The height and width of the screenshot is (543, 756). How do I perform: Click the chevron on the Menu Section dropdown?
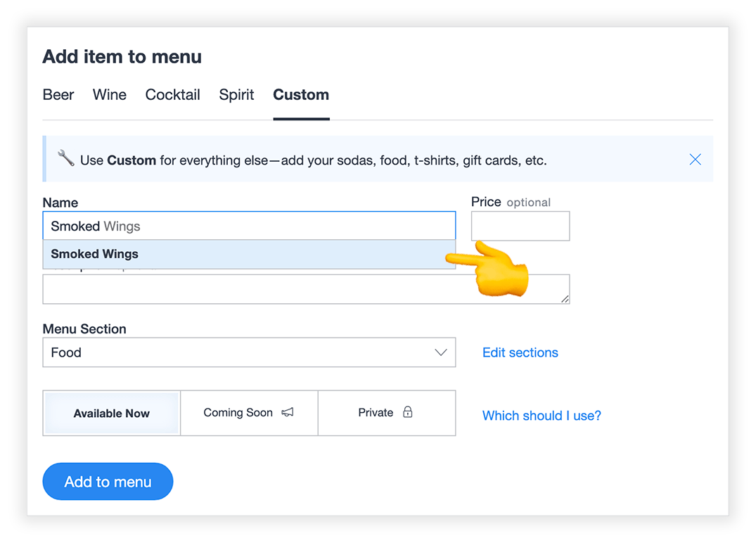click(x=441, y=352)
